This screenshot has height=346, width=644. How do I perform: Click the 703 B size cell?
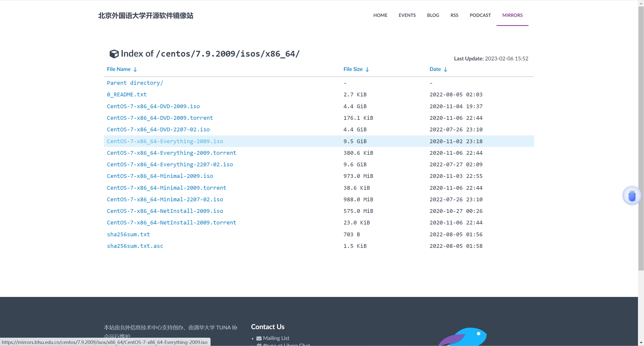(x=352, y=234)
